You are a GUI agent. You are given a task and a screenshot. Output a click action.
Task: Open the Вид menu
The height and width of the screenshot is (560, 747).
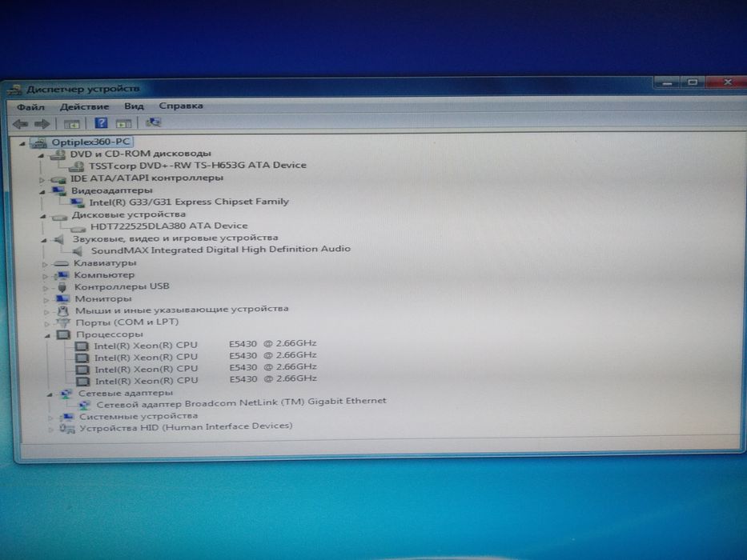pos(134,106)
